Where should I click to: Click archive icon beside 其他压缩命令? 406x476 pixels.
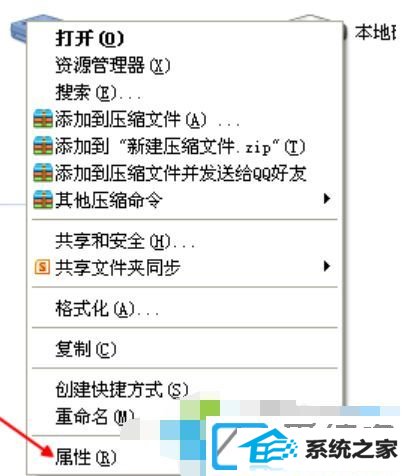click(43, 200)
